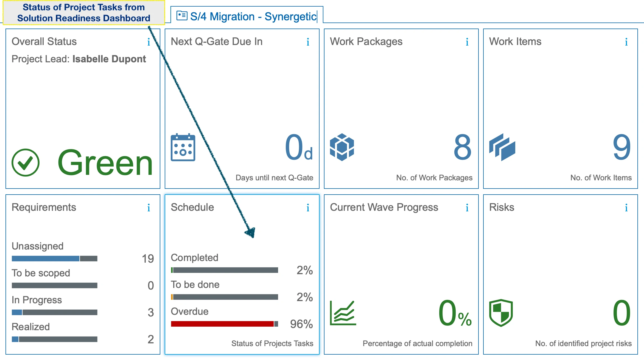644x359 pixels.
Task: Click the green checkmark status icon
Action: tap(26, 162)
